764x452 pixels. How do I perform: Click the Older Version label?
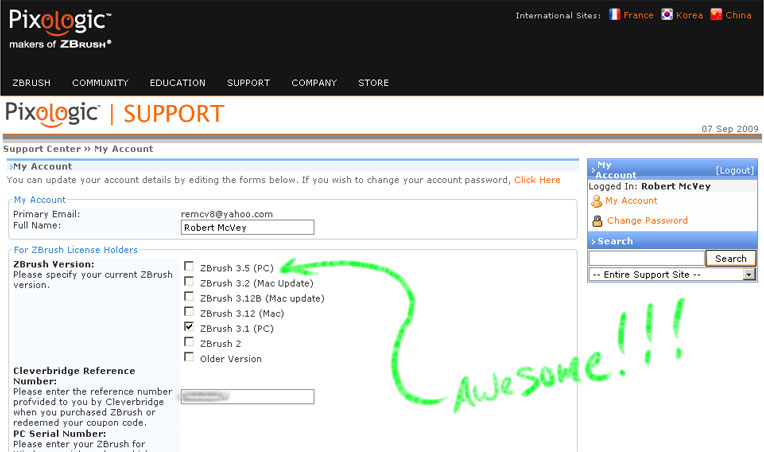(231, 359)
